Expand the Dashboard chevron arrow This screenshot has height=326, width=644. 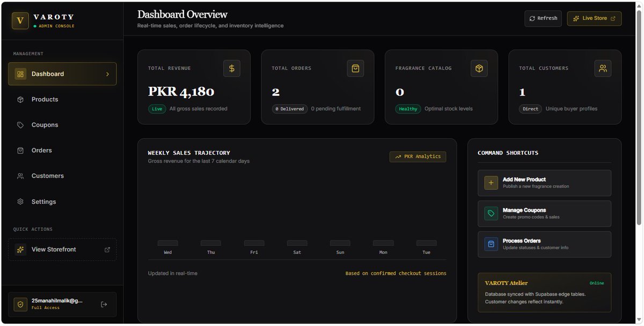click(107, 74)
